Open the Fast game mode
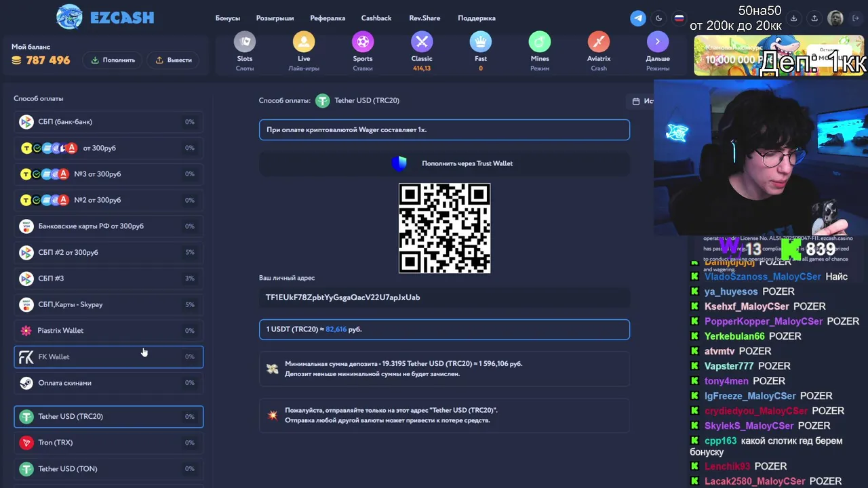The height and width of the screenshot is (488, 868). (x=481, y=52)
